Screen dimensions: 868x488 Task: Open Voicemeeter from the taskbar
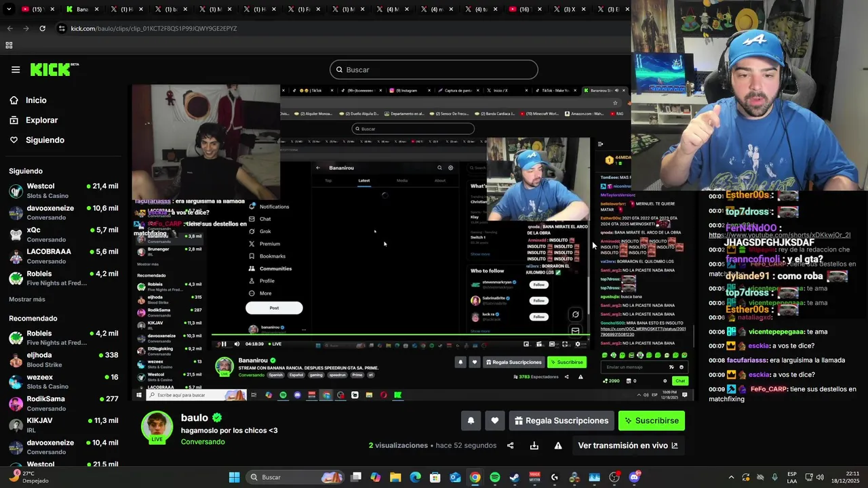click(x=534, y=477)
